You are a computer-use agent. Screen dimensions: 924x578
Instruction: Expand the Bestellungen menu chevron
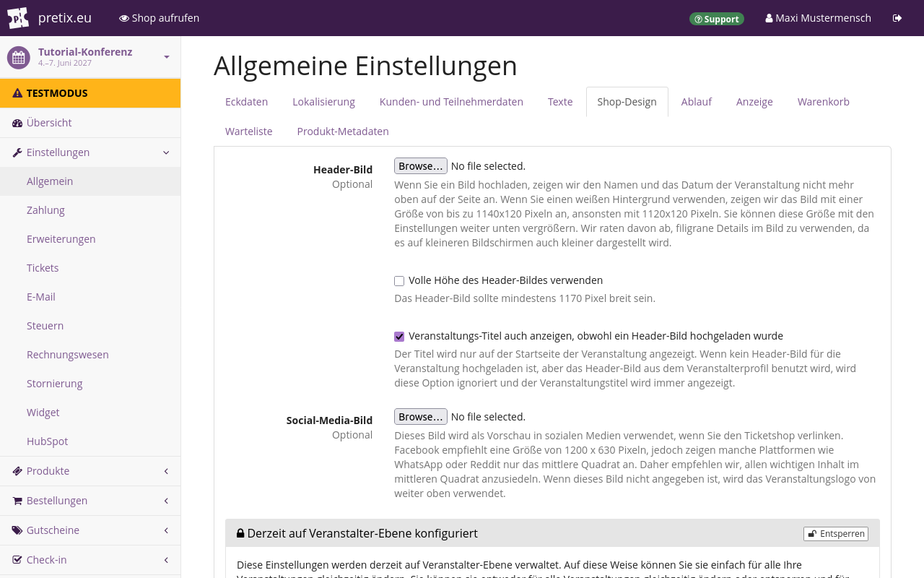point(166,501)
